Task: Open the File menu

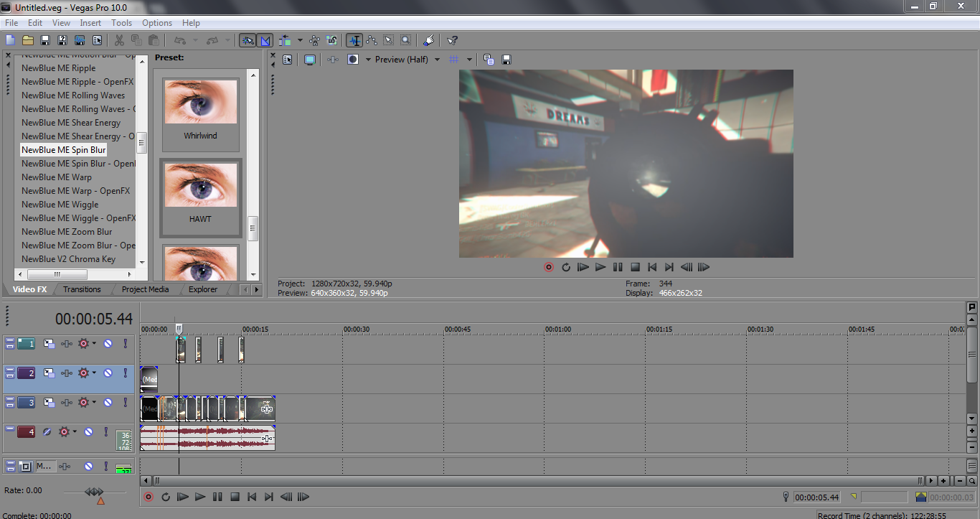Action: pyautogui.click(x=11, y=23)
